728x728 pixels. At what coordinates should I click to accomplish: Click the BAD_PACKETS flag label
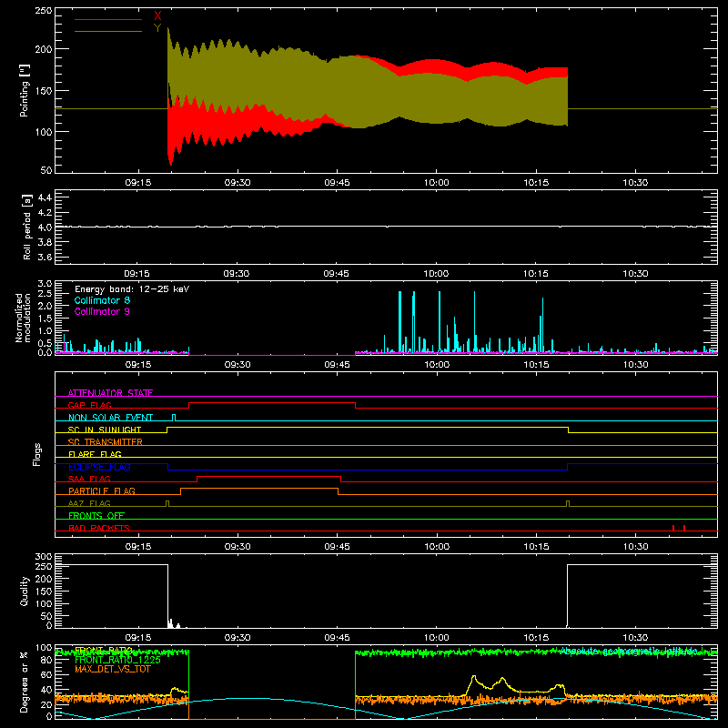pyautogui.click(x=99, y=528)
